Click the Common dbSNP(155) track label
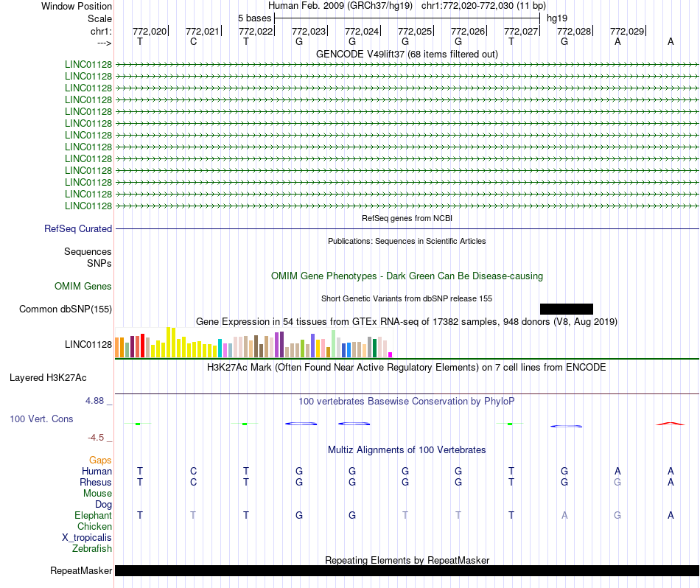700x588 pixels. (66, 309)
